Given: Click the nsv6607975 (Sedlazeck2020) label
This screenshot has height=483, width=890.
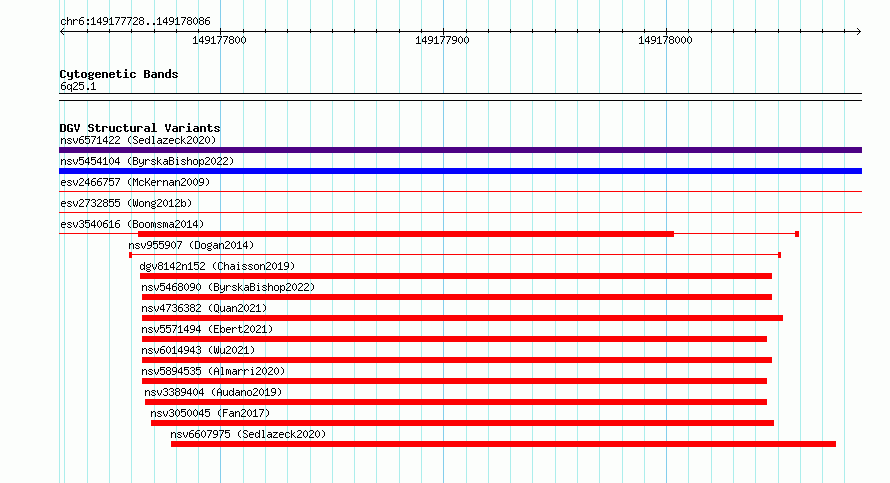Looking at the screenshot, I should 249,434.
